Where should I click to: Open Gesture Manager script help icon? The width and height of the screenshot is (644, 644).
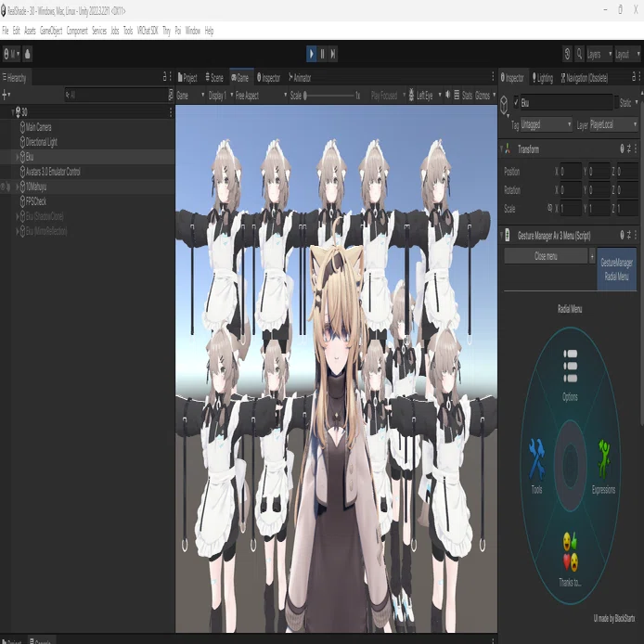coord(622,235)
